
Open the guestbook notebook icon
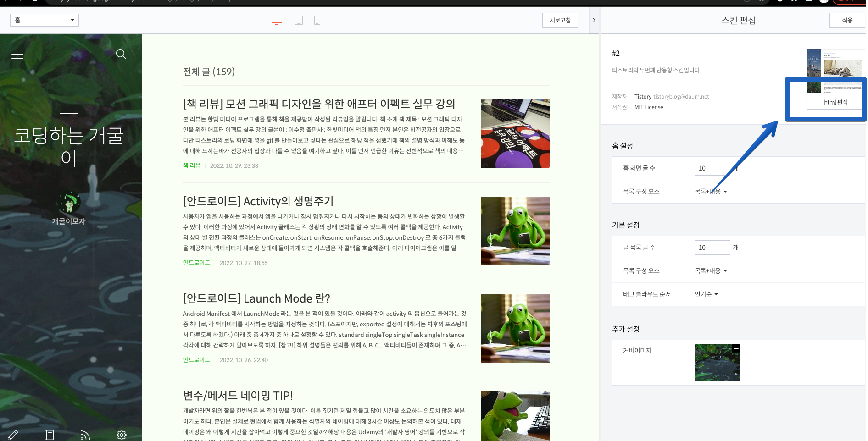pos(49,435)
